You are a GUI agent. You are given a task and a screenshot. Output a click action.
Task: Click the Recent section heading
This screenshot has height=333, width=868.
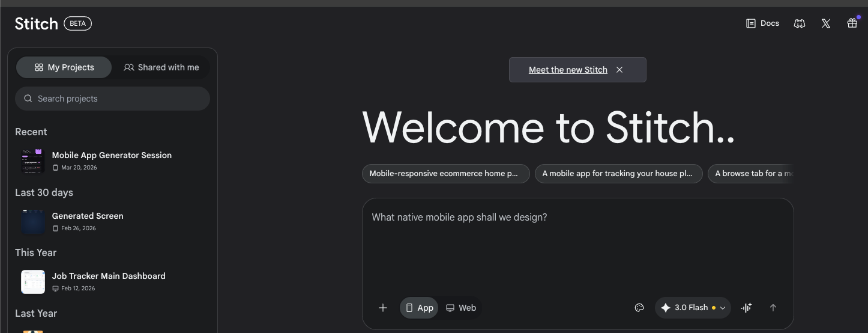[x=31, y=132]
